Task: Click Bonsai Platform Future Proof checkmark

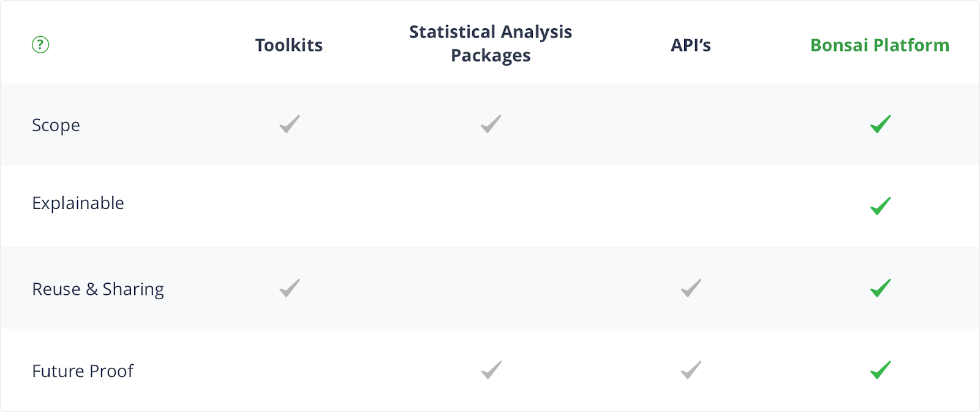Action: 880,370
